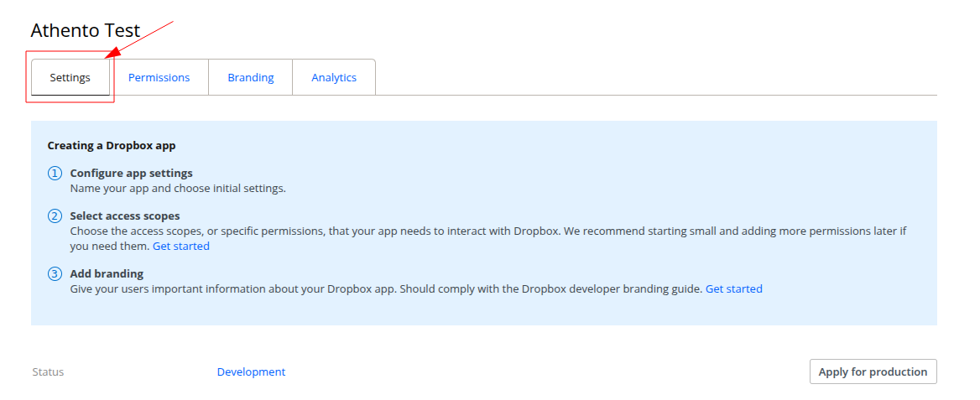Click the Add branding step heading

coord(107,274)
